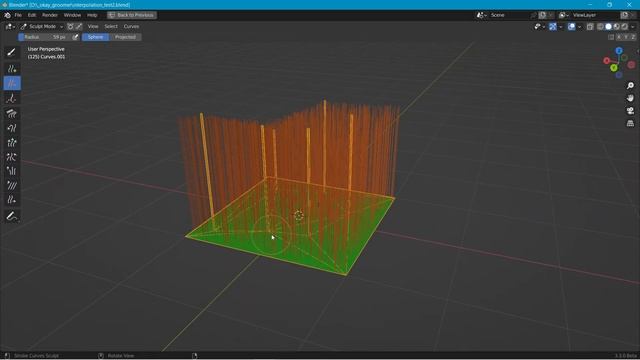The image size is (640, 360).
Task: Open the Edit menu
Action: point(31,15)
